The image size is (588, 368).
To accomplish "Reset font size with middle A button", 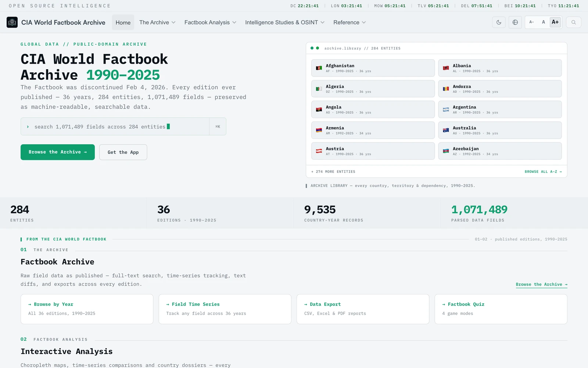I will [x=544, y=22].
